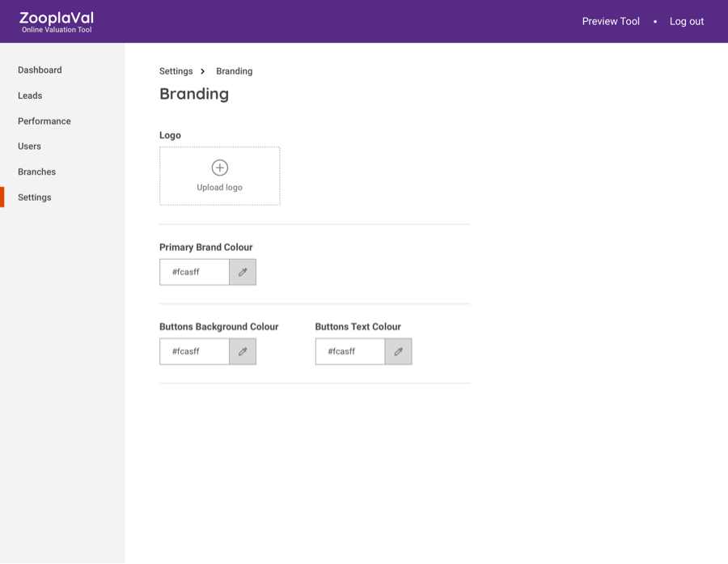The image size is (728, 564).
Task: Click into the Buttons Text Colour hex field
Action: tap(349, 351)
